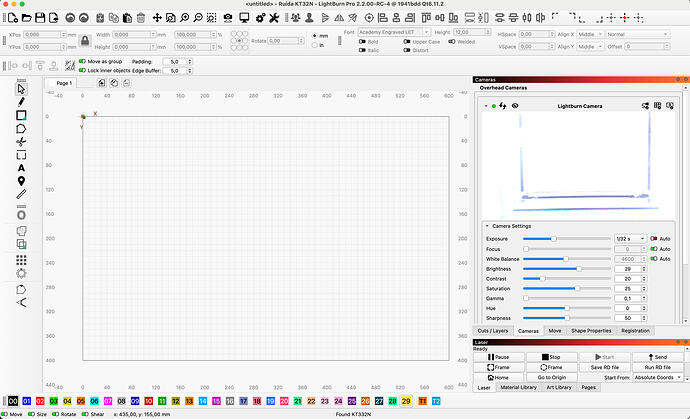Toggle Move as group switch
This screenshot has height=419, width=690.
coord(82,62)
